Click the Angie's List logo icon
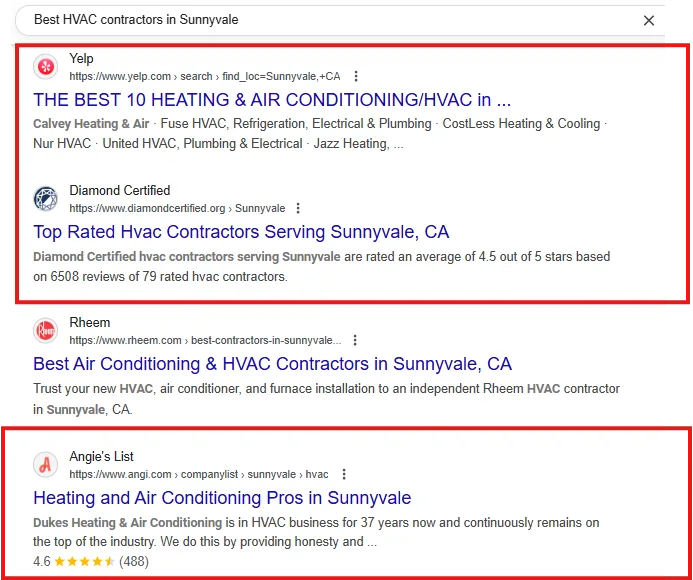Image resolution: width=693 pixels, height=580 pixels. tap(46, 464)
